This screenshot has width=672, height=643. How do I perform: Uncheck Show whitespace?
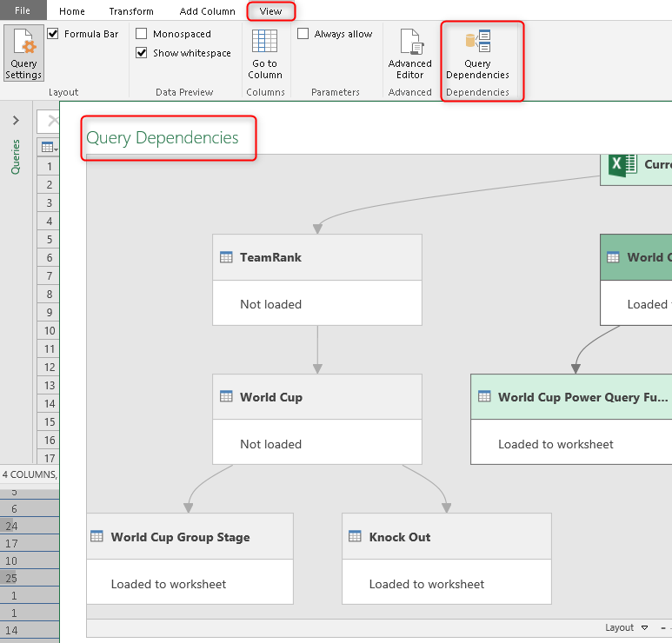click(142, 53)
